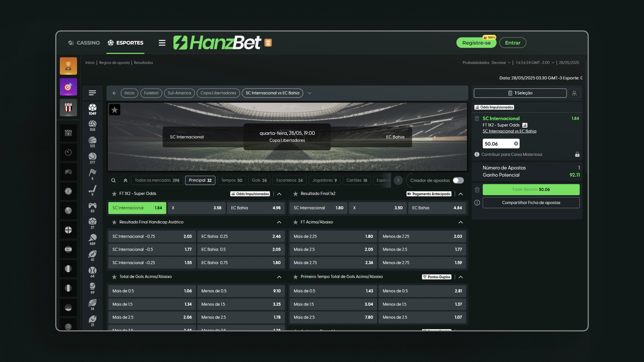Image resolution: width=644 pixels, height=362 pixels.
Task: Select baseball icon with 64 events
Action: [93, 272]
